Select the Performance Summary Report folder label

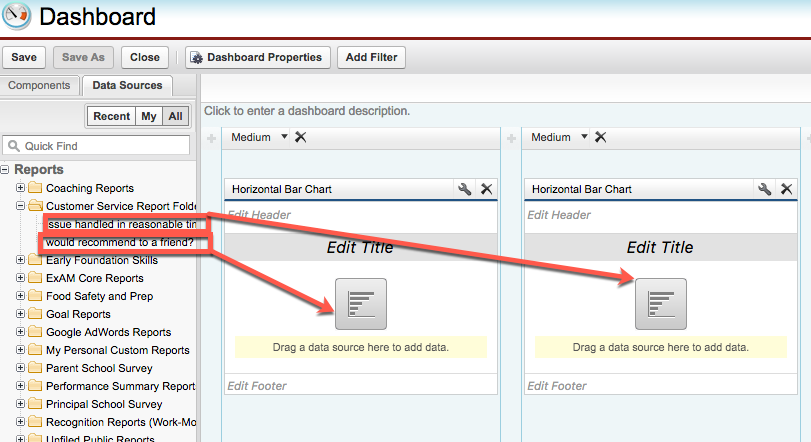coord(121,386)
